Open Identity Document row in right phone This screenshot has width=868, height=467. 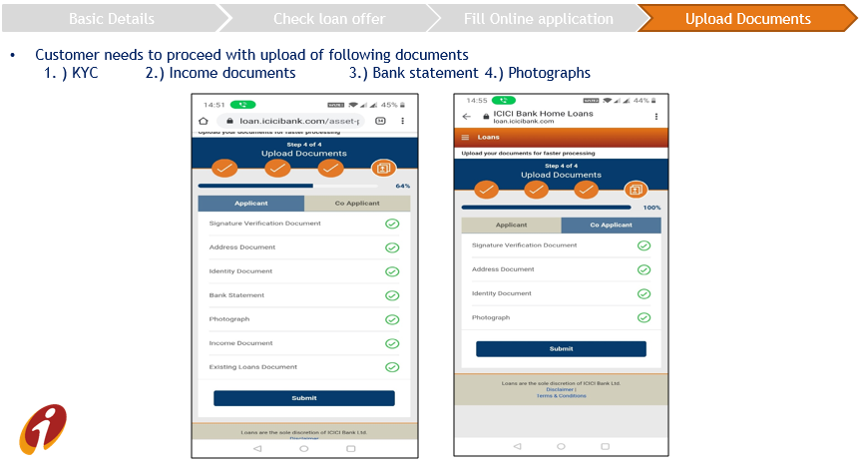[562, 293]
